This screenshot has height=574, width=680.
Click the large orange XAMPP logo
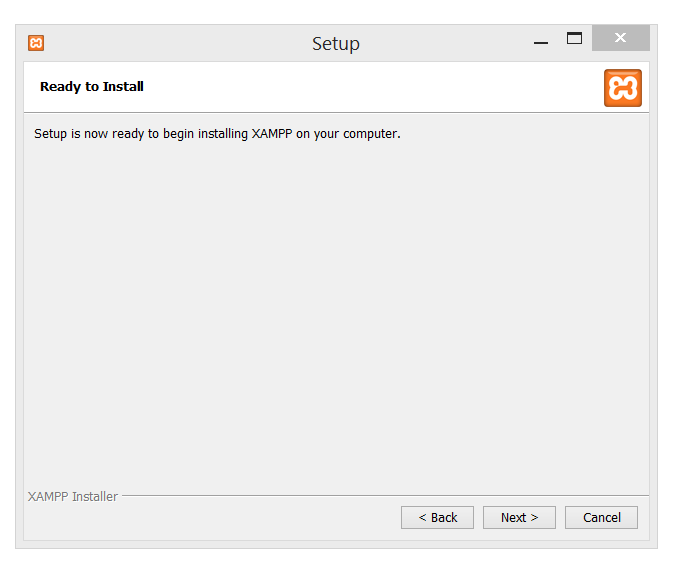tap(622, 88)
